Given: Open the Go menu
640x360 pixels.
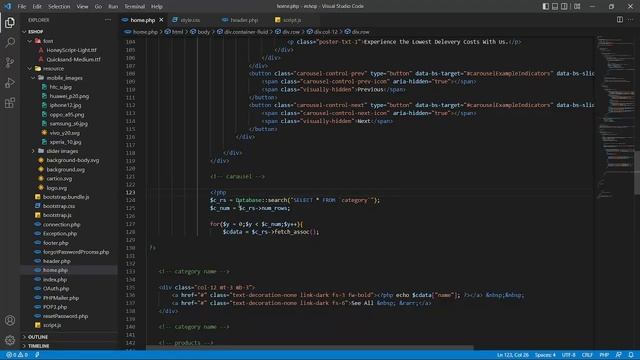Looking at the screenshot, I should (98, 7).
